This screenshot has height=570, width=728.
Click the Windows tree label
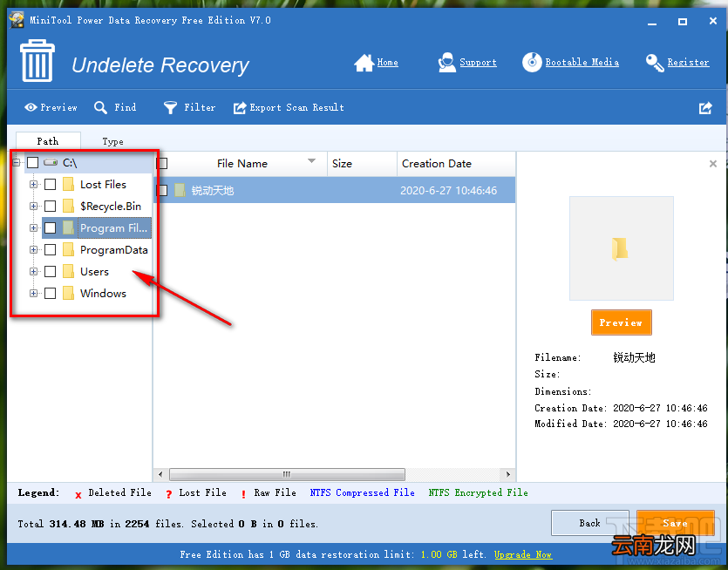(x=103, y=294)
